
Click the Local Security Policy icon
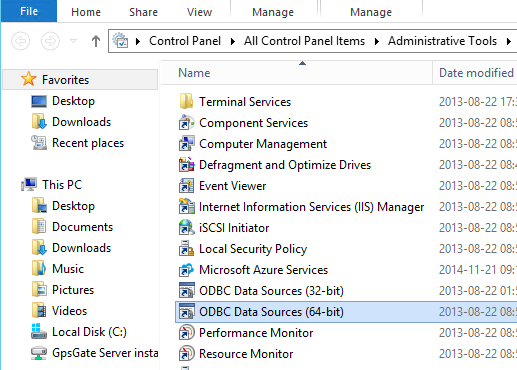[186, 248]
